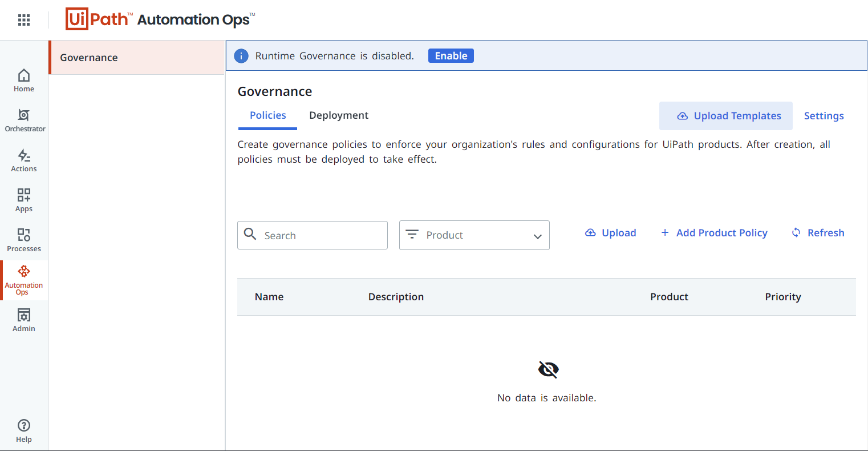Refresh the policies list
This screenshot has height=451, width=868.
[x=818, y=233]
